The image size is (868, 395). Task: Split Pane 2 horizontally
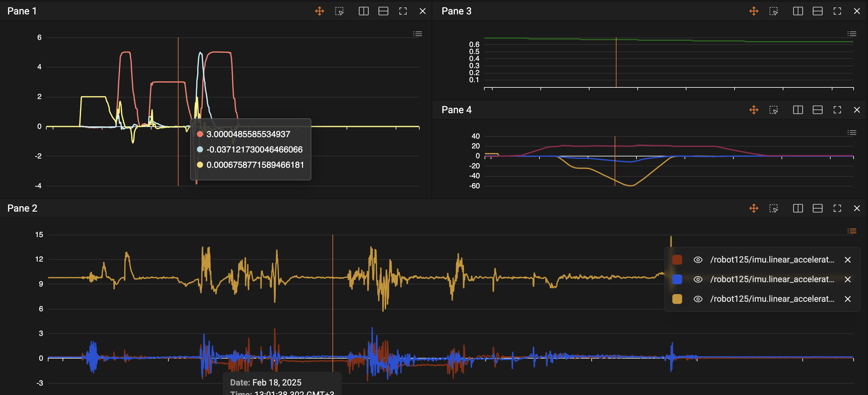point(817,208)
